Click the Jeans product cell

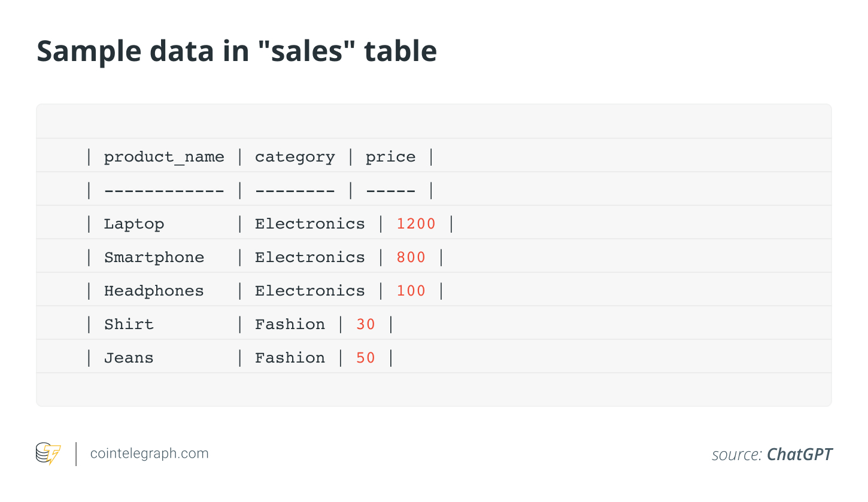pyautogui.click(x=129, y=358)
